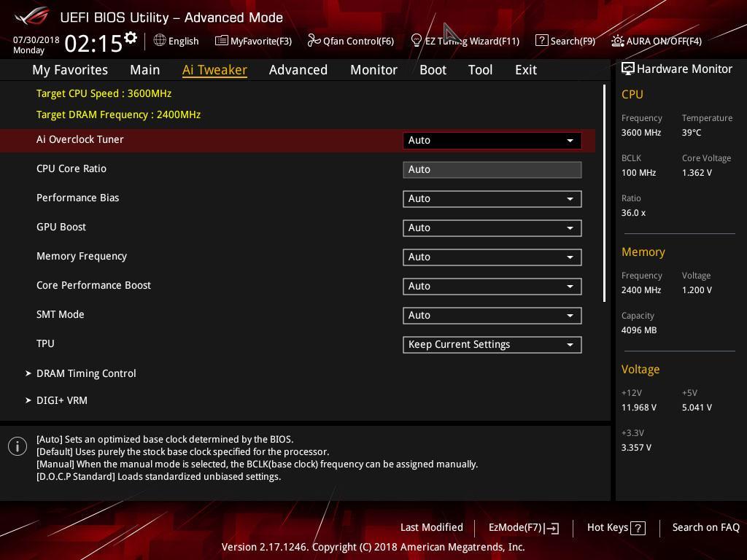Viewport: 747px width, 560px height.
Task: Click the GPU Boost label
Action: (61, 227)
